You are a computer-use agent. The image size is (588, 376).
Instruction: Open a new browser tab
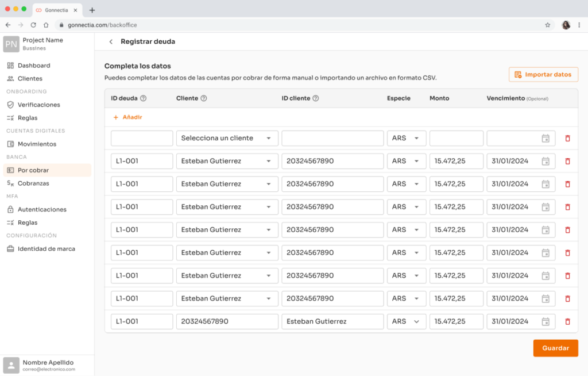pos(92,10)
